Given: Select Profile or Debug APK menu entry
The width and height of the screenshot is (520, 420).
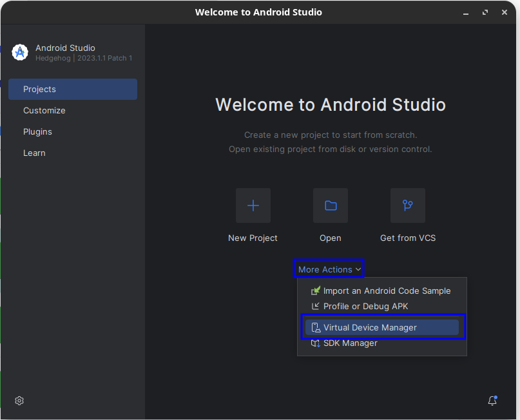Looking at the screenshot, I should (365, 307).
